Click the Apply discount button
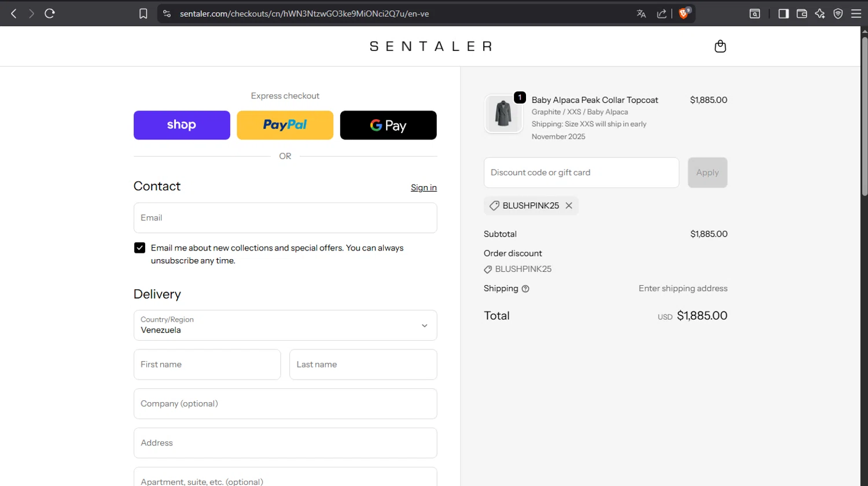Viewport: 868px width, 486px height. [x=708, y=172]
